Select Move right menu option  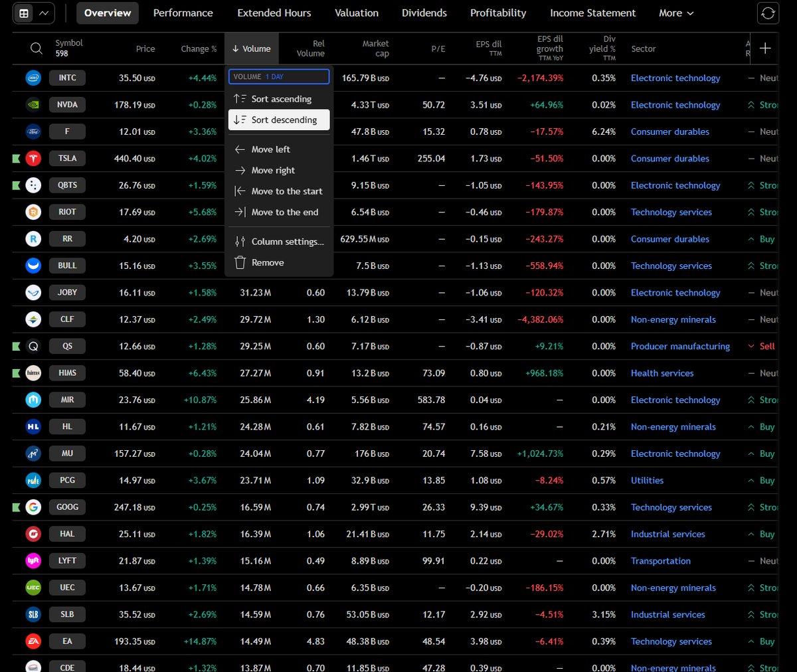point(279,171)
